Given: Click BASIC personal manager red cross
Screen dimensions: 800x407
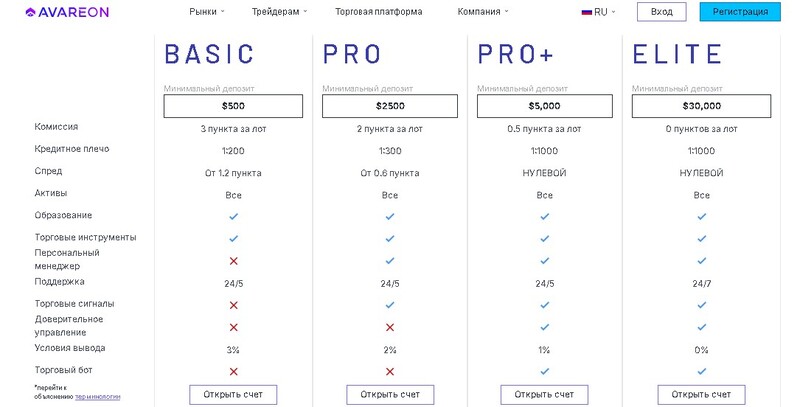Looking at the screenshot, I should click(x=234, y=261).
